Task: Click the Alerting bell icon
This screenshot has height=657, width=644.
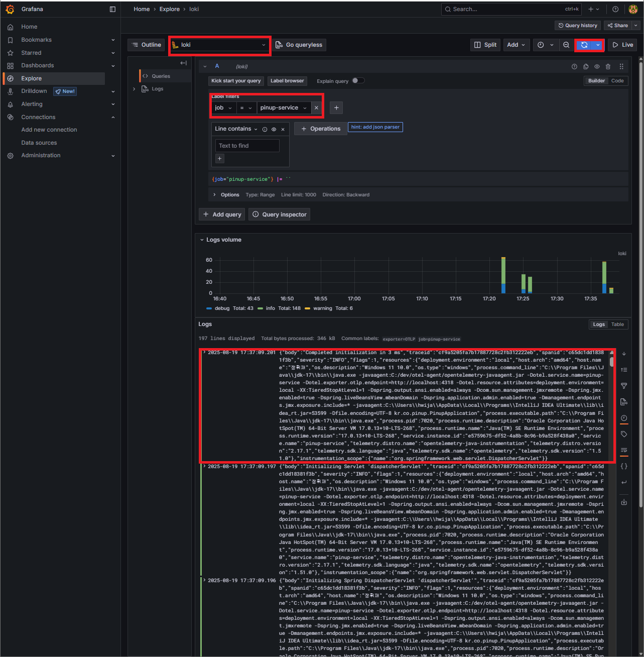Action: tap(10, 104)
